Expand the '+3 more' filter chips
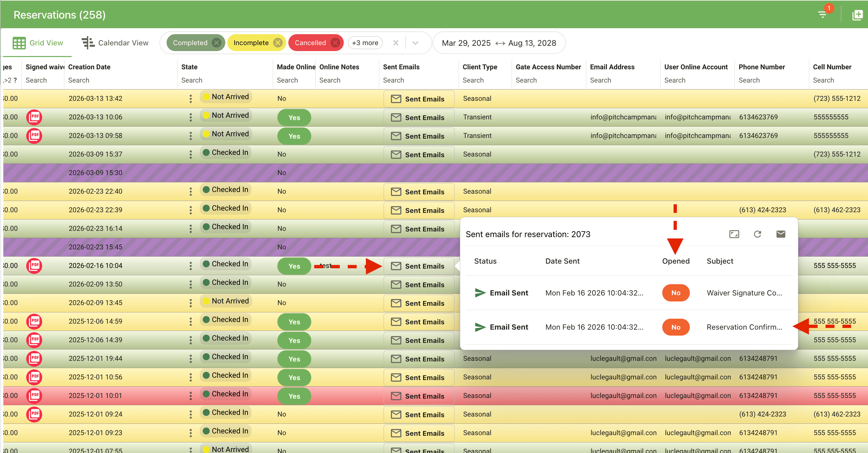The height and width of the screenshot is (453, 868). tap(365, 42)
